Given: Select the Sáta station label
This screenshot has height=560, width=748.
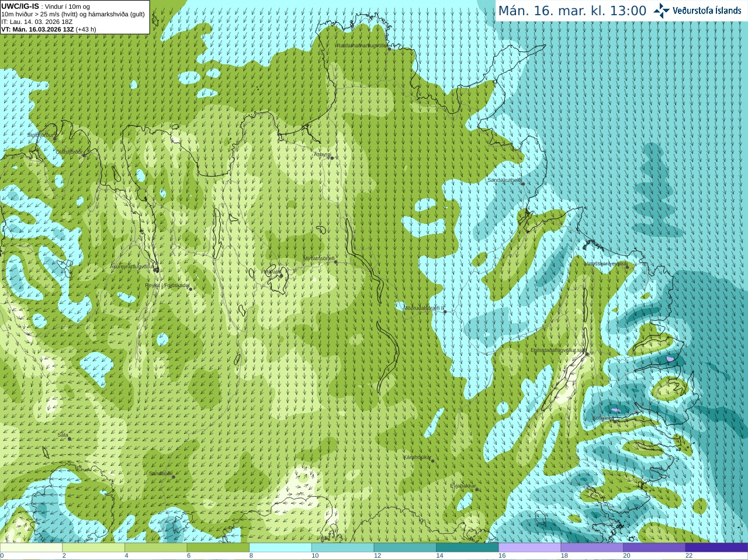Looking at the screenshot, I should click(x=63, y=435).
